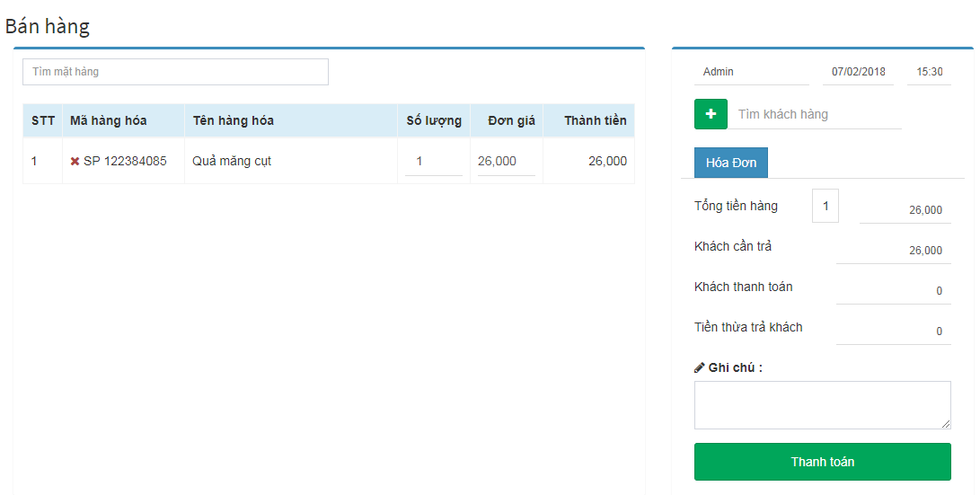
Task: Click the Admin user field
Action: (752, 72)
